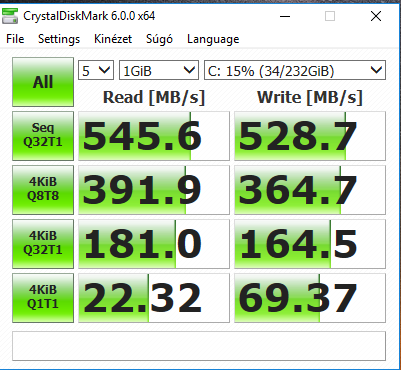Minimize the CrystalDiskMark window

(285, 16)
